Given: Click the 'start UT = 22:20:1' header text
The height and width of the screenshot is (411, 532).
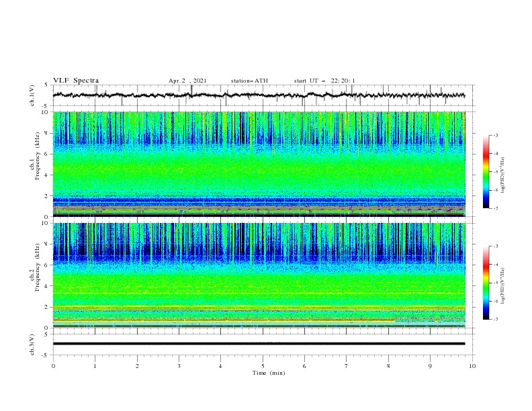Looking at the screenshot, I should (x=324, y=81).
